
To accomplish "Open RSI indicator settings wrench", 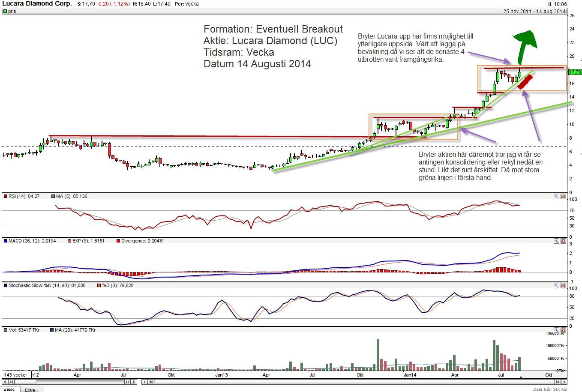I will click(556, 197).
